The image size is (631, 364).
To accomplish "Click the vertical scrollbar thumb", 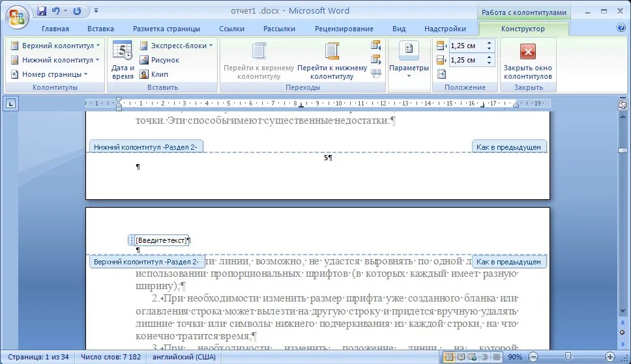I will point(623,150).
